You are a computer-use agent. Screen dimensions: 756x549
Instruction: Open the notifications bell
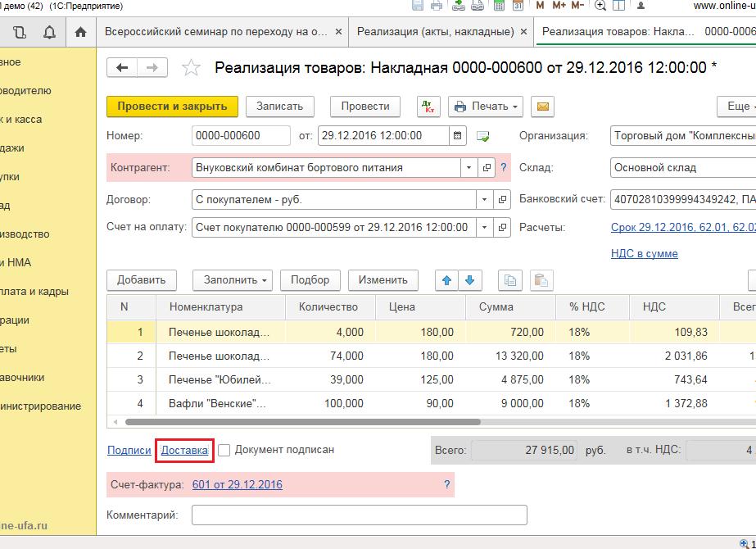click(x=49, y=32)
